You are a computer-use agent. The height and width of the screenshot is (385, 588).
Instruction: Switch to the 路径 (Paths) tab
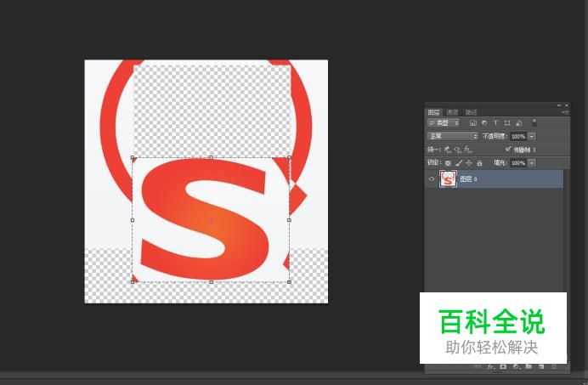[x=471, y=112]
